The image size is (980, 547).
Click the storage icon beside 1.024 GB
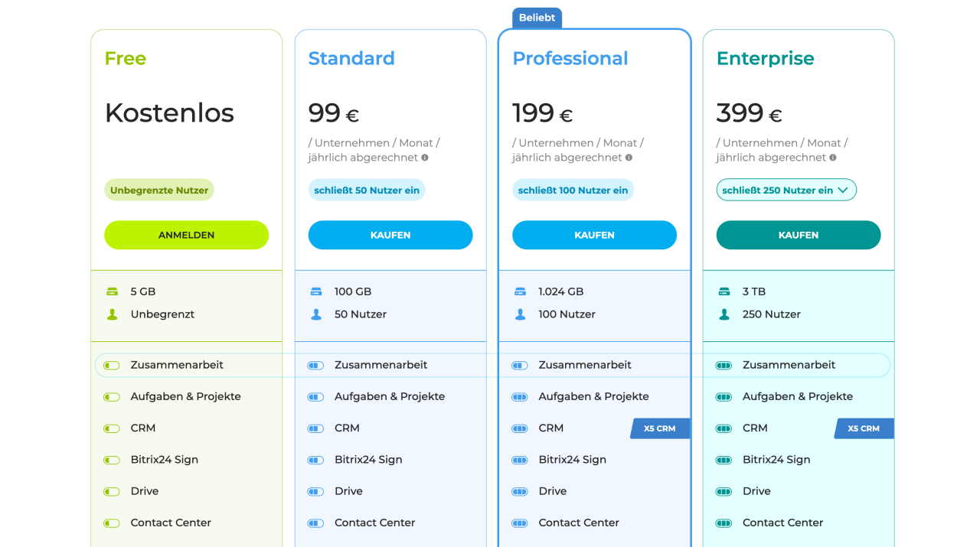[x=521, y=291]
